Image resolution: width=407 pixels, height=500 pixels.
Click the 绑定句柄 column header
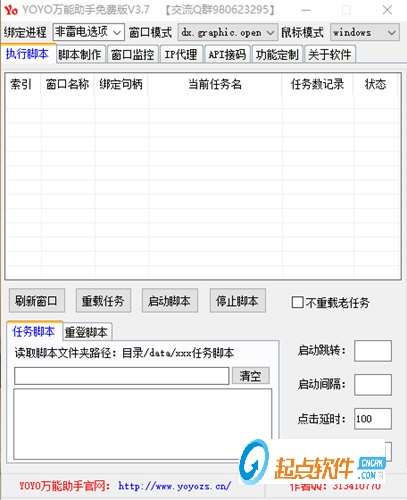121,84
